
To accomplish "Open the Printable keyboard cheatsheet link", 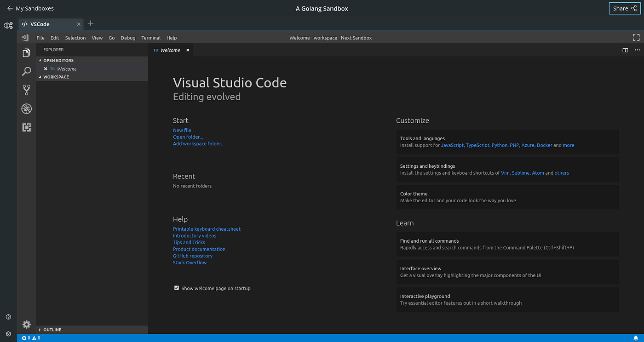I will [x=207, y=228].
